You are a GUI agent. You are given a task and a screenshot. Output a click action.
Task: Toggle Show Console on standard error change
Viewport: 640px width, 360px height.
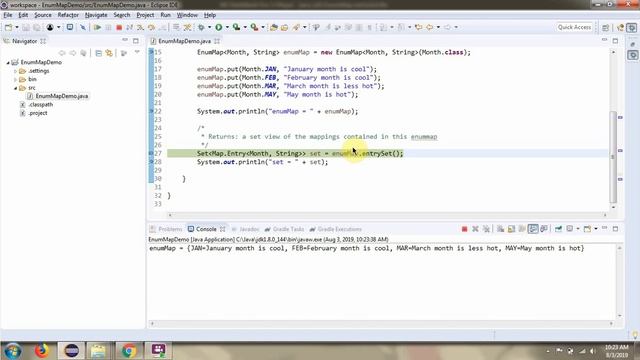click(544, 229)
